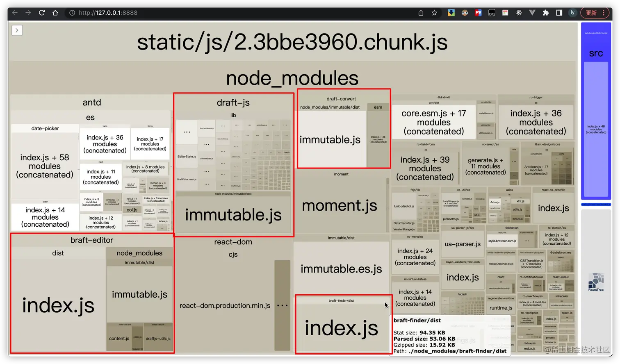The image size is (620, 364).
Task: Open the glasses reader extension icon
Action: pos(492,13)
